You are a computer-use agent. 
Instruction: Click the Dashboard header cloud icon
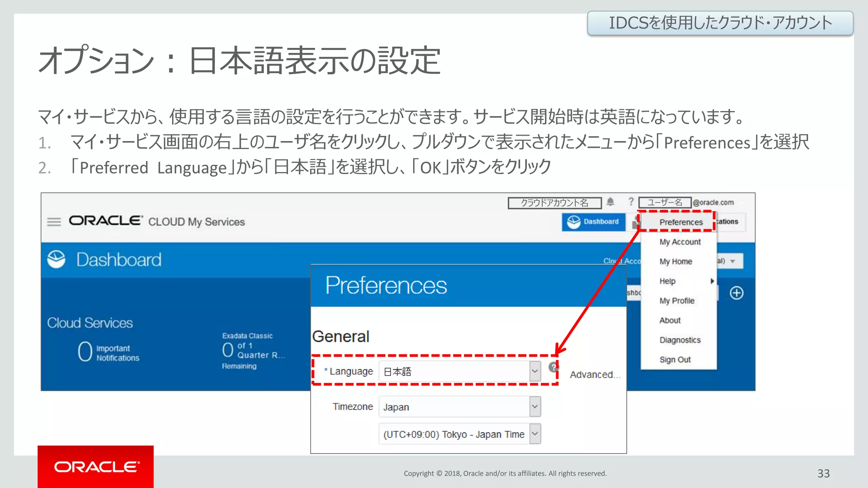click(x=56, y=259)
